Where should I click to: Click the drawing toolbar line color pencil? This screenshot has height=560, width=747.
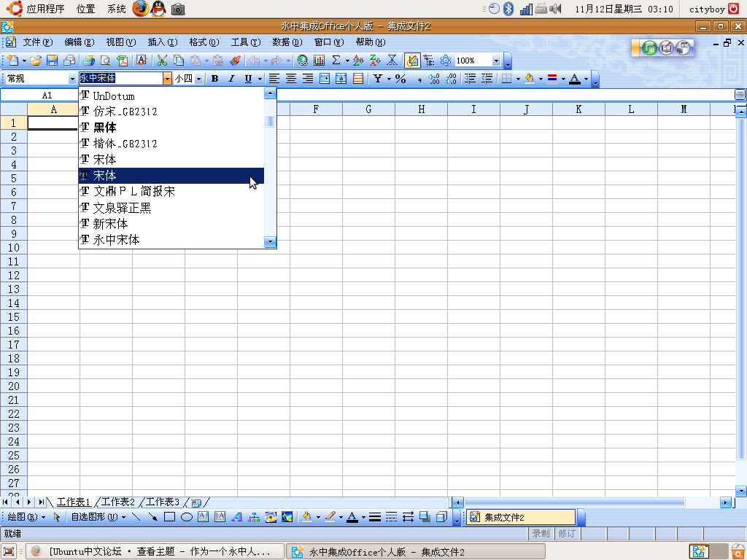pyautogui.click(x=330, y=517)
